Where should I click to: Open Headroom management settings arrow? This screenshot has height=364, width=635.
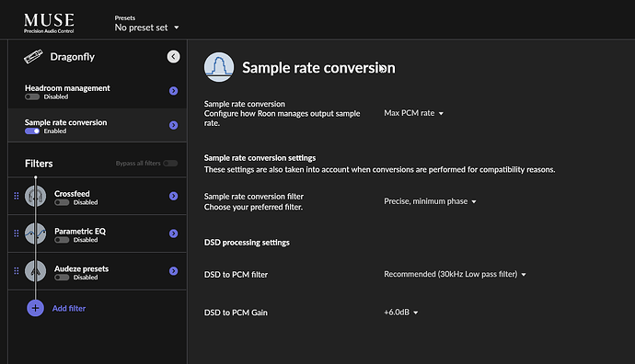[173, 91]
